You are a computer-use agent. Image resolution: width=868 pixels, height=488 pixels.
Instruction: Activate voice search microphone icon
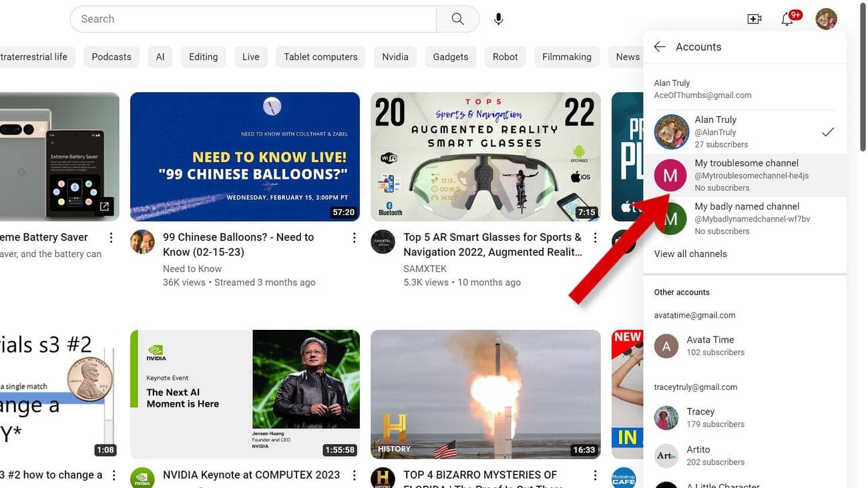point(498,19)
